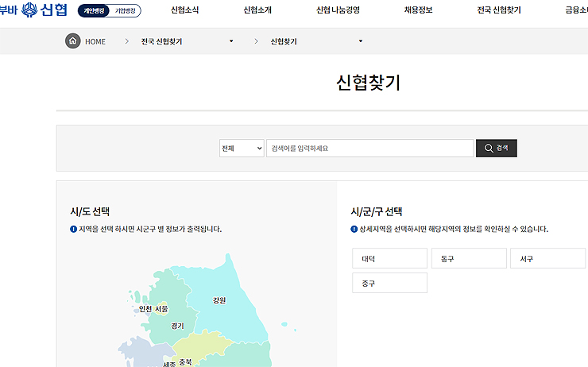This screenshot has width=588, height=367.
Task: Expand the 전국 신협찾기 breadcrumb dropdown
Action: [231, 41]
